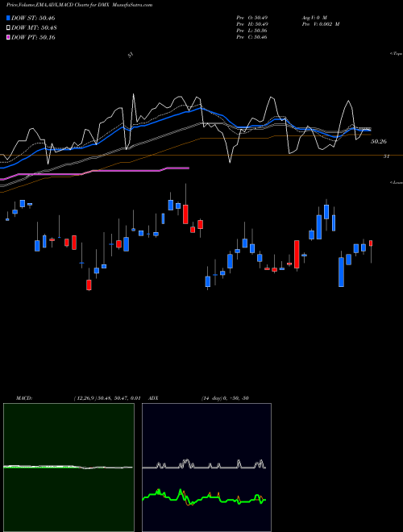
Task: Click the magenta DOW PT legend swatch
Action: click(x=9, y=37)
